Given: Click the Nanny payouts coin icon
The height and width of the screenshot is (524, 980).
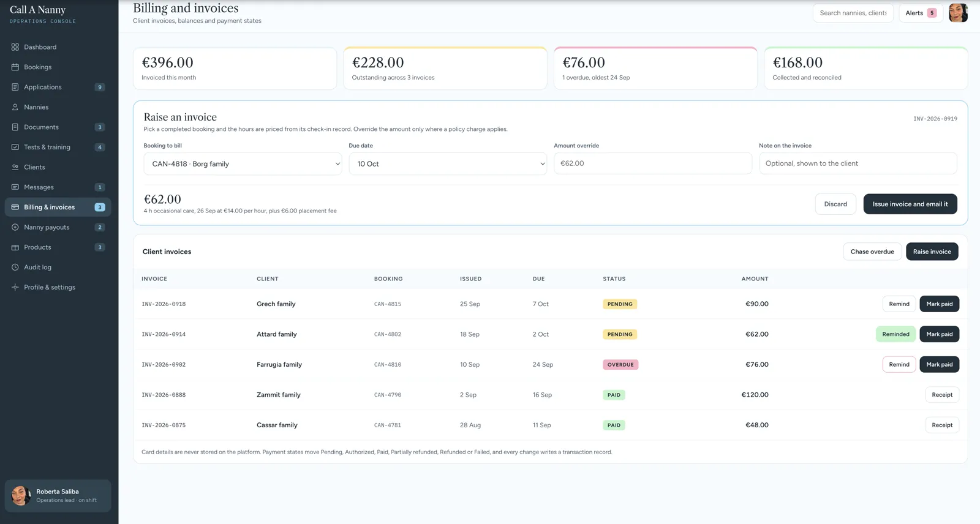Looking at the screenshot, I should pos(15,227).
